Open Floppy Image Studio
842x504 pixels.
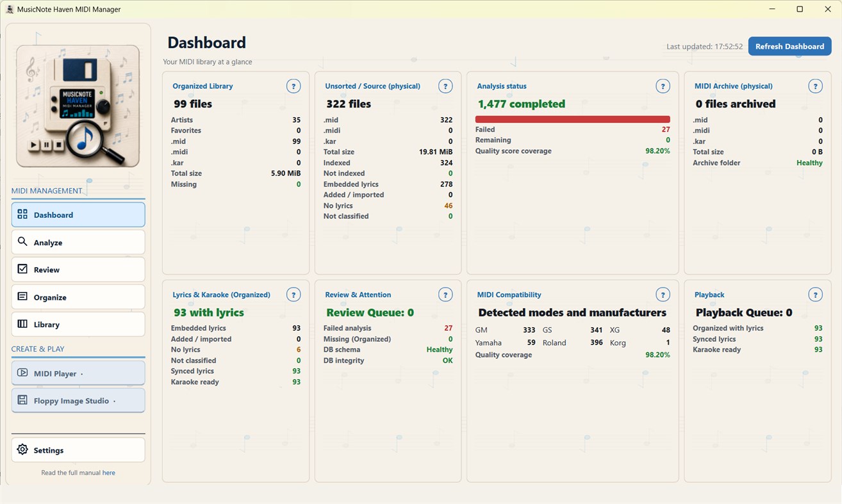tap(78, 400)
